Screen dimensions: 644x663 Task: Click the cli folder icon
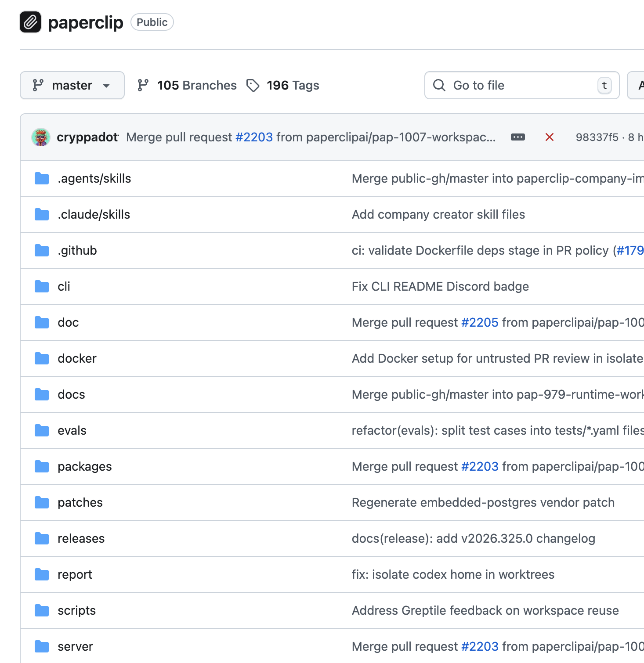pyautogui.click(x=42, y=286)
